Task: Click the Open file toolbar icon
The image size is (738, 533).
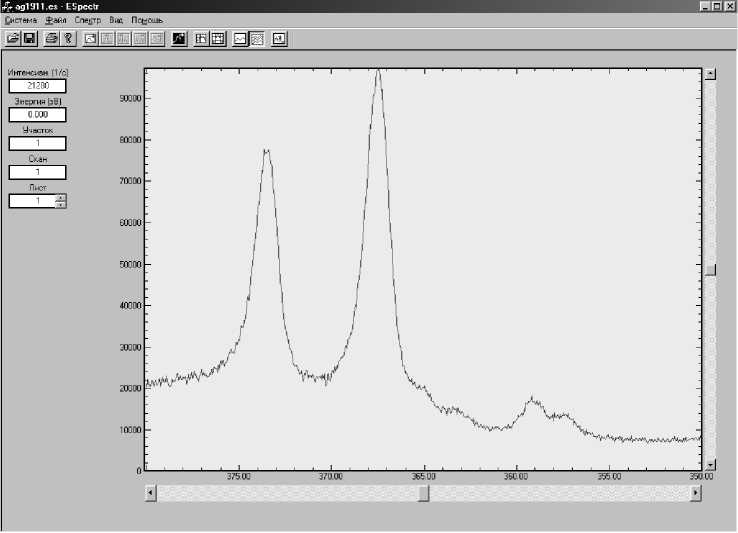Action: pyautogui.click(x=13, y=39)
